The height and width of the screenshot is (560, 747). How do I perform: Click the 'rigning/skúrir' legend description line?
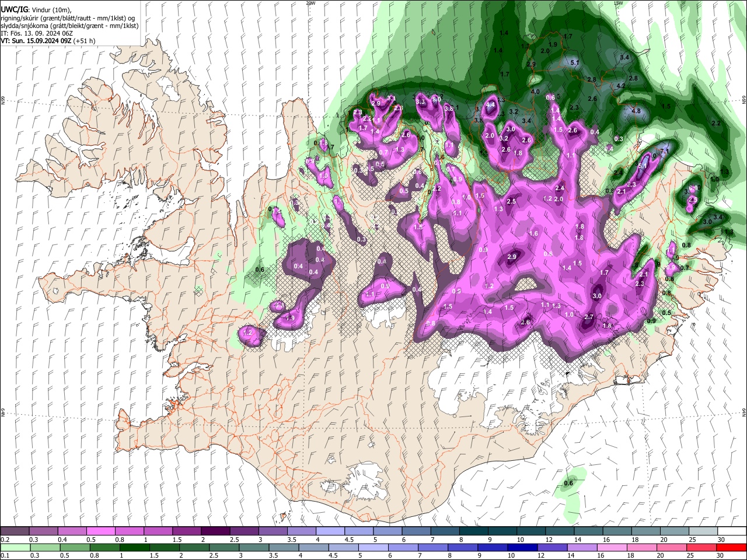pos(68,18)
